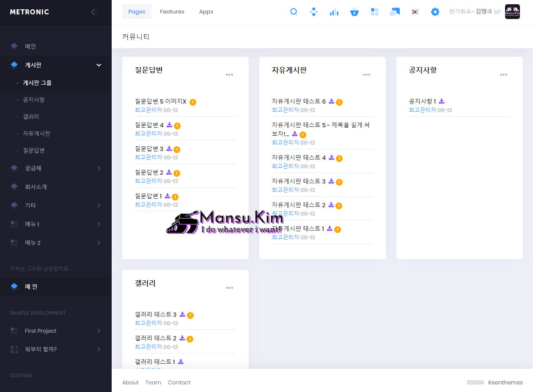This screenshot has height=392, width=533.
Task: Select the Pages tab in header
Action: tap(137, 12)
